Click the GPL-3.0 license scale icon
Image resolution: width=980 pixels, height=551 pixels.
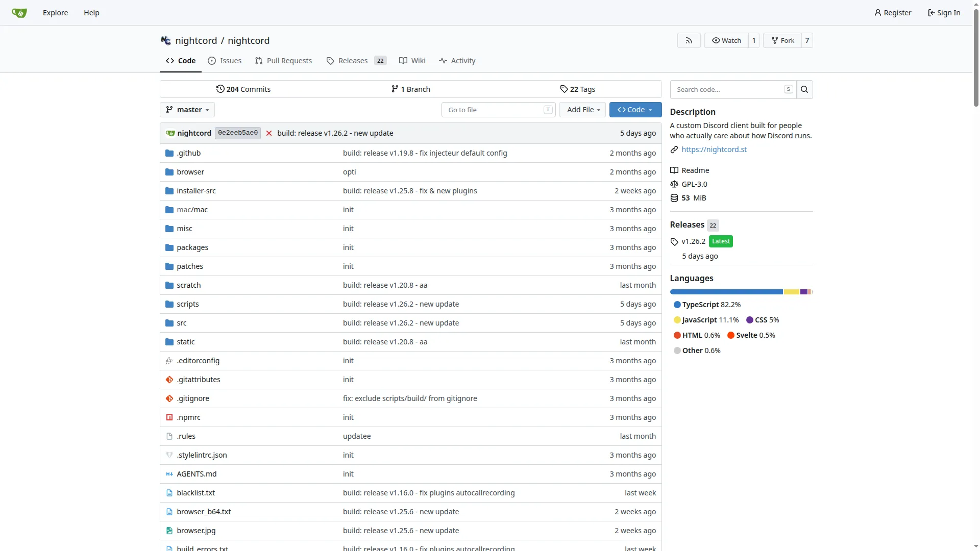[x=674, y=184]
